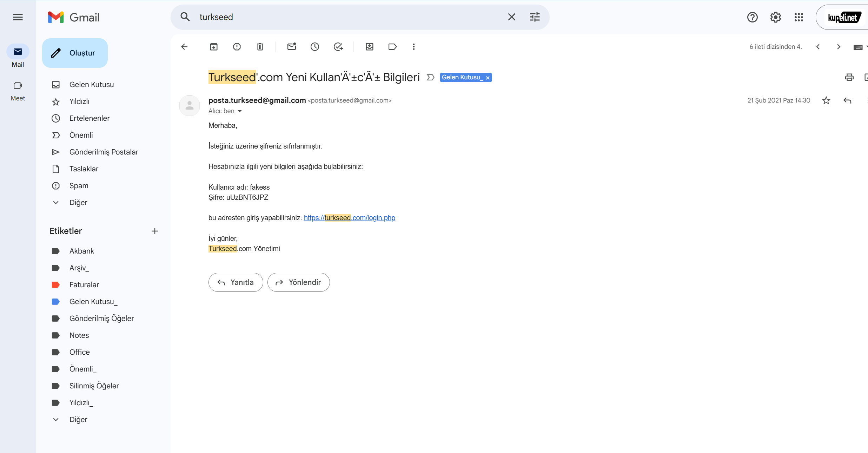Click the date 21 Şub 2021 Paz 14:30
The height and width of the screenshot is (453, 868).
click(778, 100)
